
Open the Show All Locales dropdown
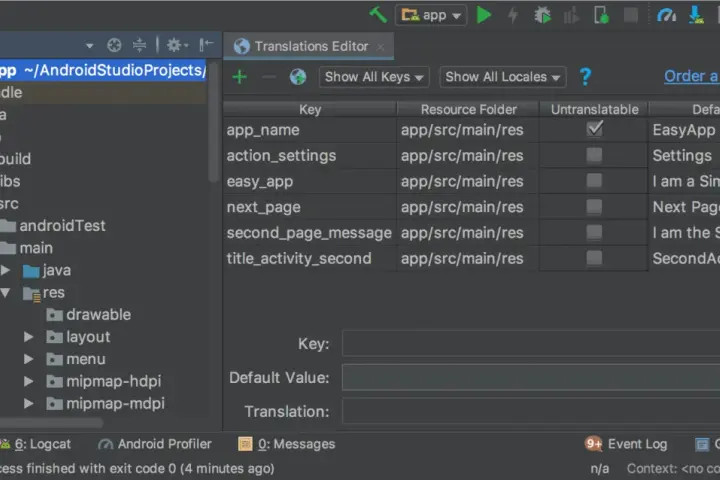point(503,77)
